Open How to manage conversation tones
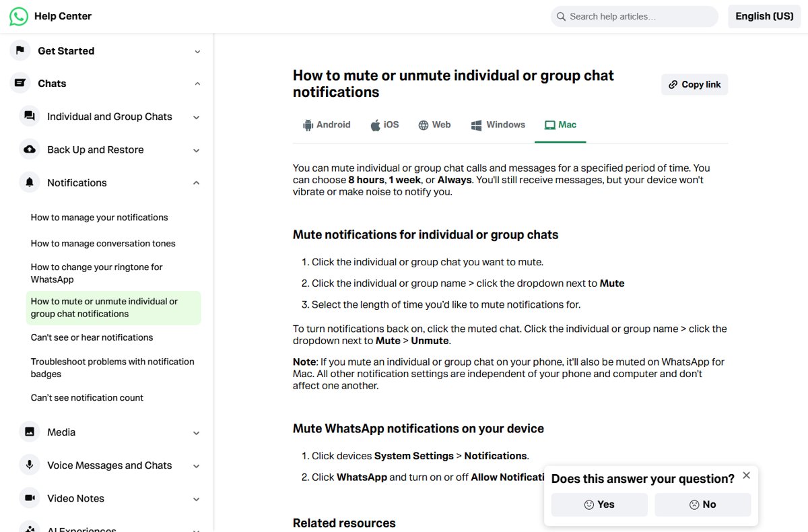 (x=103, y=243)
